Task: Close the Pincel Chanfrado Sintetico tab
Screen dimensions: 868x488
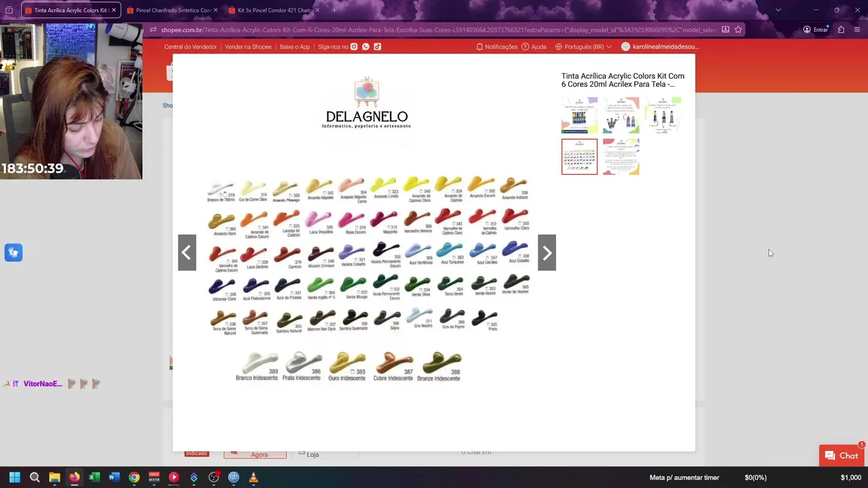Action: point(215,10)
